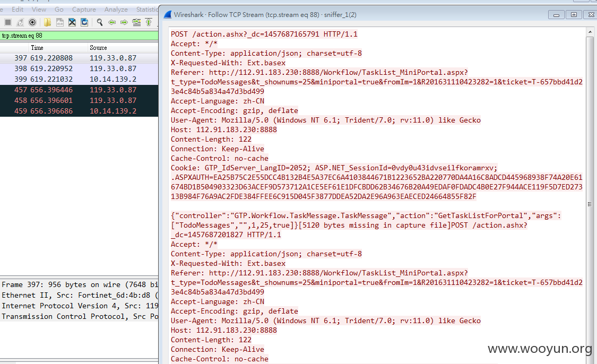Click the first 'POST /action.ashx?_dc=1457687165791' line
This screenshot has height=364, width=597.
[264, 34]
